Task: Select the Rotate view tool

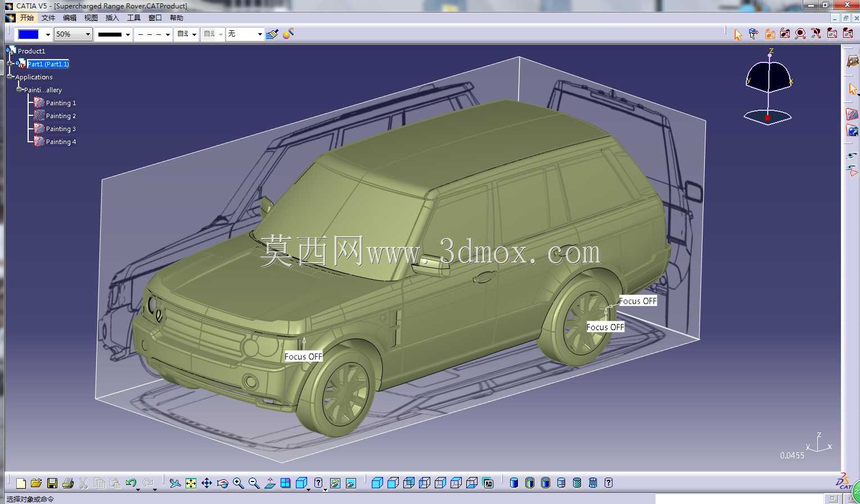Action: pyautogui.click(x=223, y=483)
